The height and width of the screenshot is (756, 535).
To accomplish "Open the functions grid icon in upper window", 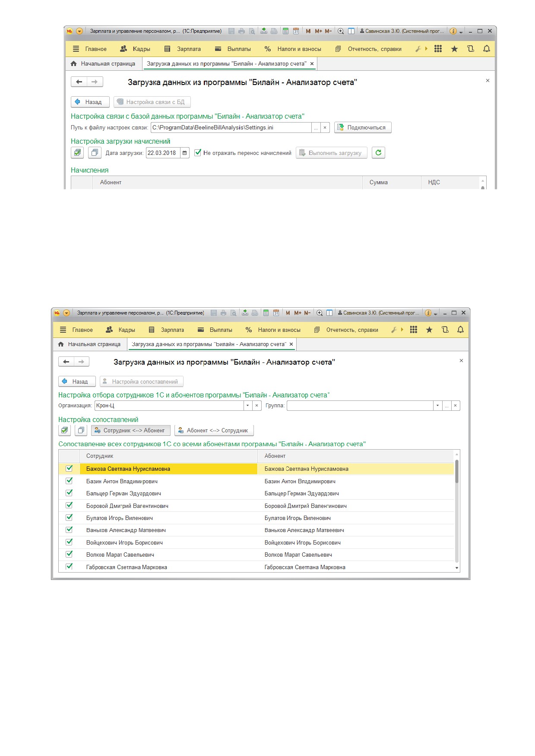I will [438, 49].
